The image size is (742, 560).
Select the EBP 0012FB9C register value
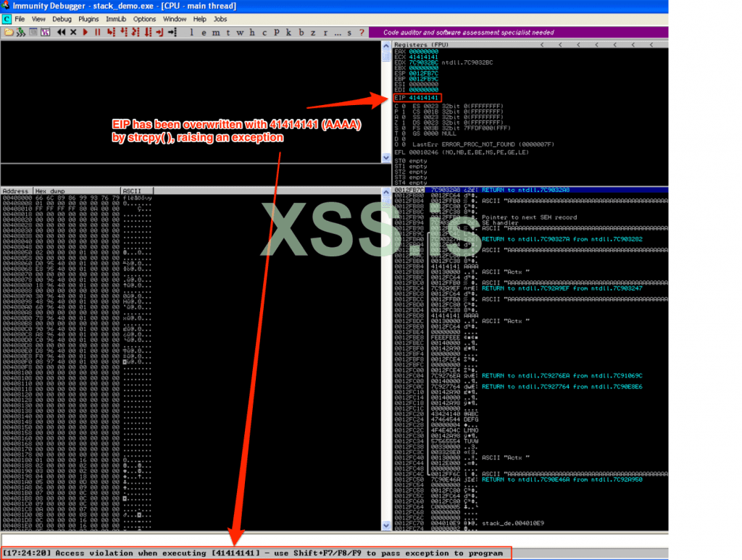pos(423,79)
